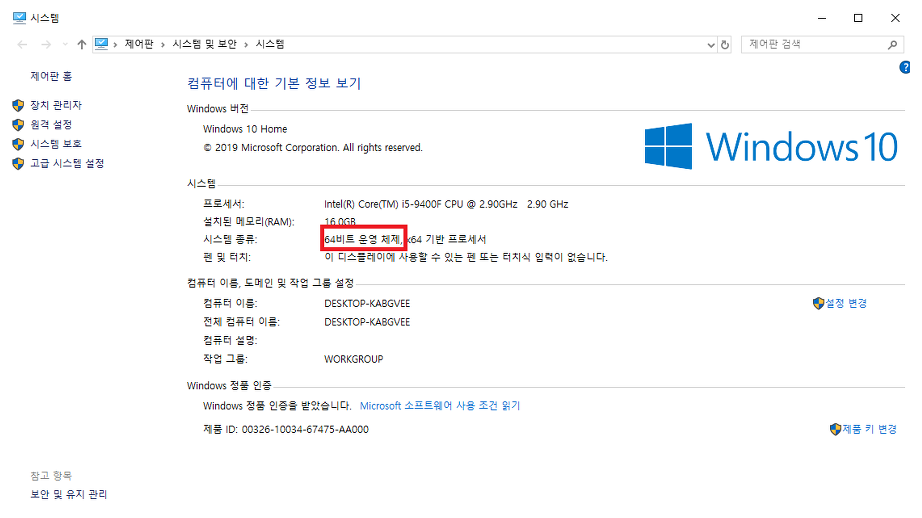Open the recent locations dropdown arrow
Screen dimensions: 922x518
(x=65, y=44)
